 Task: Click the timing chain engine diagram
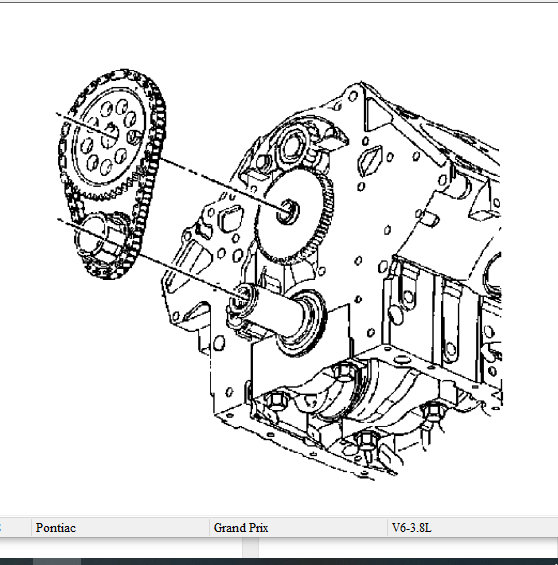(279, 275)
